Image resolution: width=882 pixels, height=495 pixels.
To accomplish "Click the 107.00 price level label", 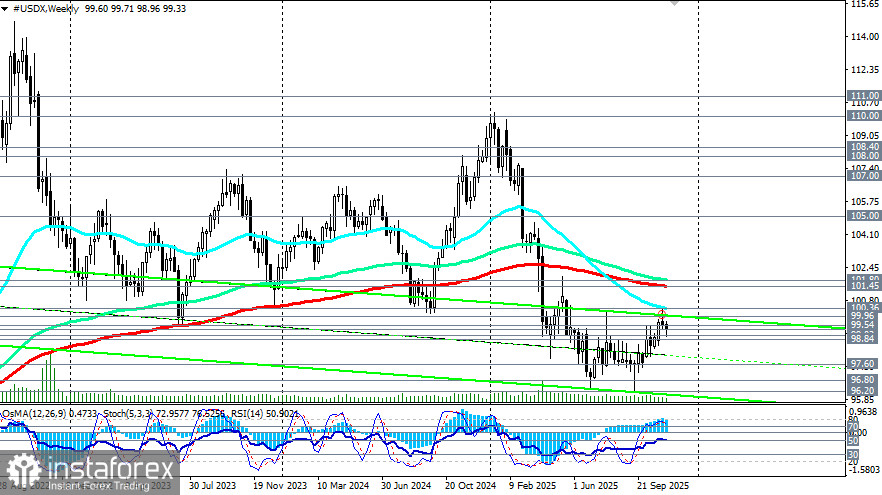I will [x=865, y=176].
